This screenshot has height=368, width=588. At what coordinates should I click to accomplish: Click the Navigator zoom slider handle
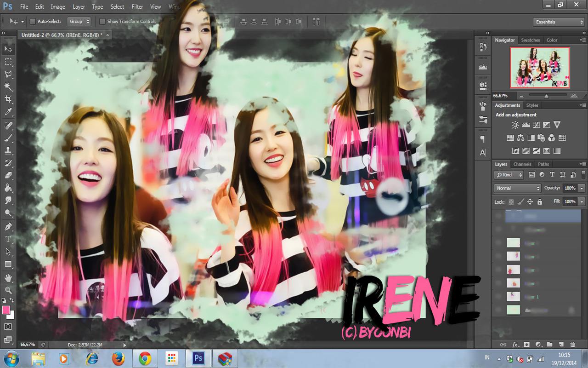coord(546,96)
